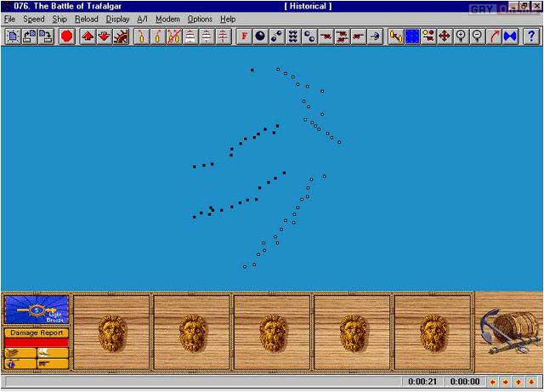Select the single round shot cannonball icon
This screenshot has width=544, height=392.
click(260, 36)
